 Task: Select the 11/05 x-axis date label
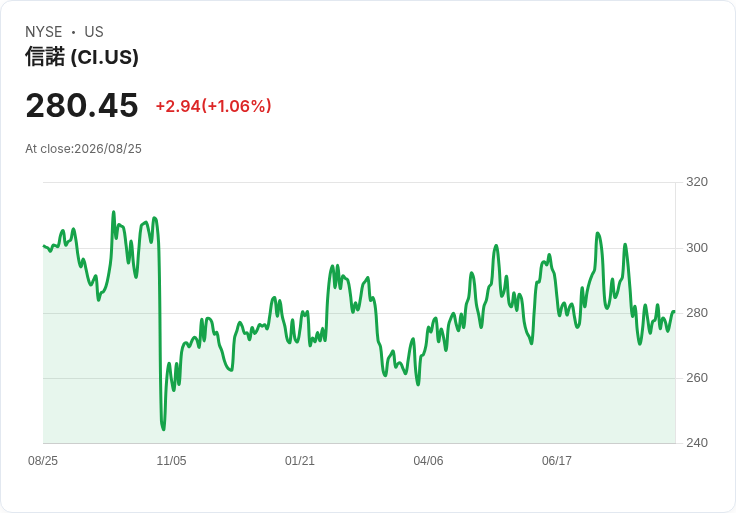[171, 461]
